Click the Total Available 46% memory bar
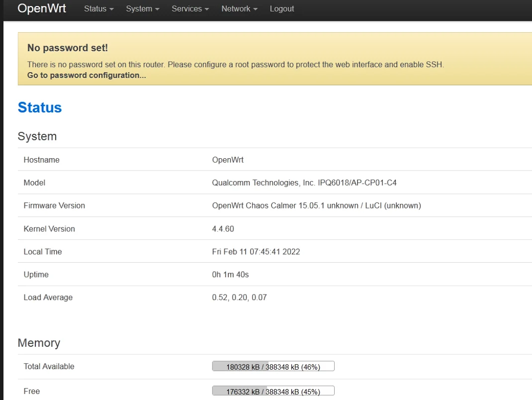Image resolution: width=532 pixels, height=400 pixels. coord(273,366)
